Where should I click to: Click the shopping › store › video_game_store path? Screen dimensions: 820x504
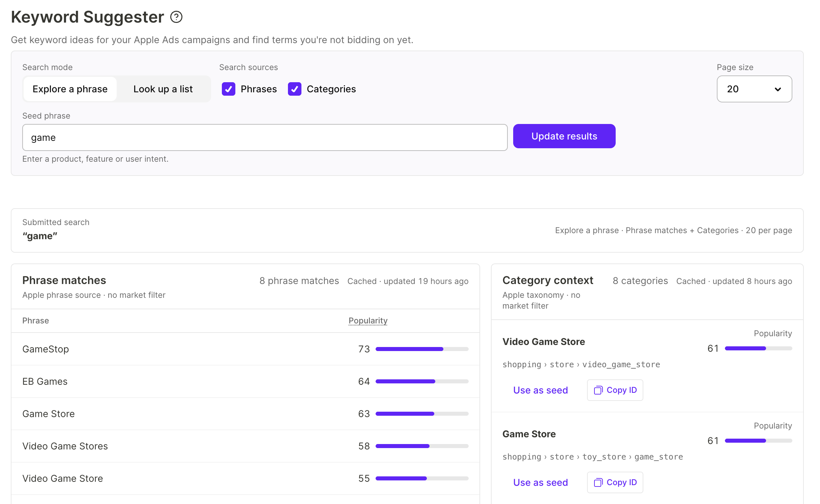coord(581,365)
